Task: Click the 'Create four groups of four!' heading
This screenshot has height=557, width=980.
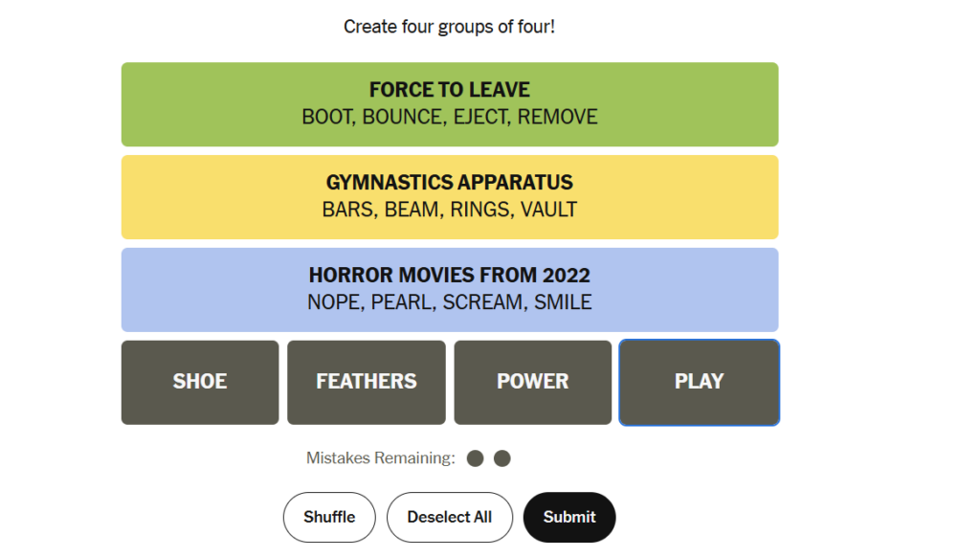Action: coord(450,27)
